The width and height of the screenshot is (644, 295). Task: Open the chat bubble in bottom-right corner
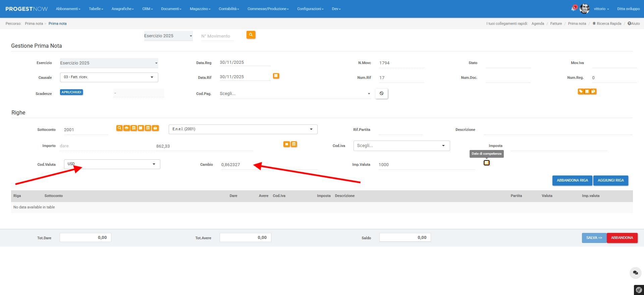point(635,273)
